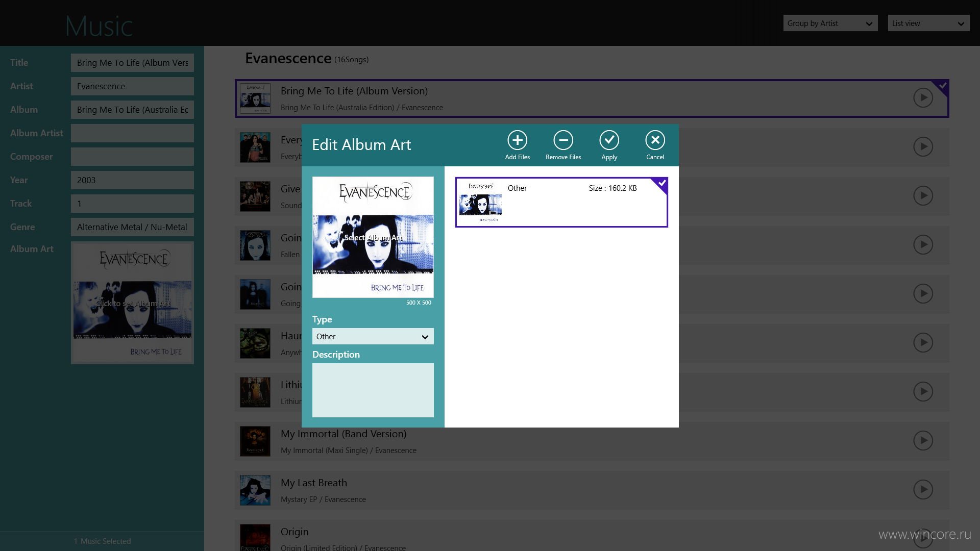
Task: Play My Immortal (Band Version)
Action: point(923,441)
